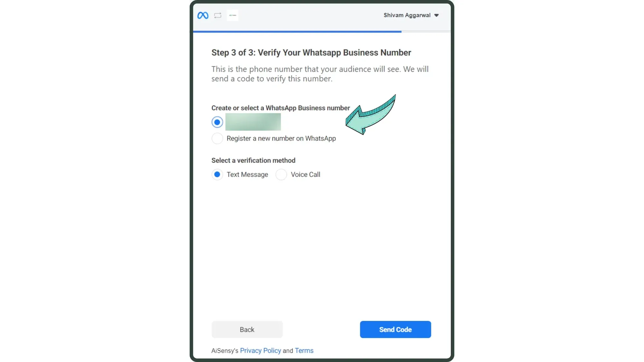Select Voice Call verification method

281,175
